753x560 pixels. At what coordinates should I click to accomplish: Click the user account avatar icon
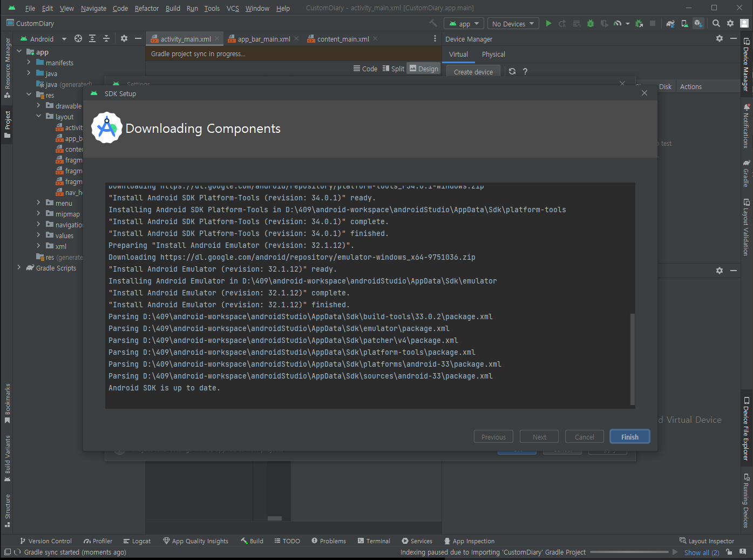tap(744, 23)
